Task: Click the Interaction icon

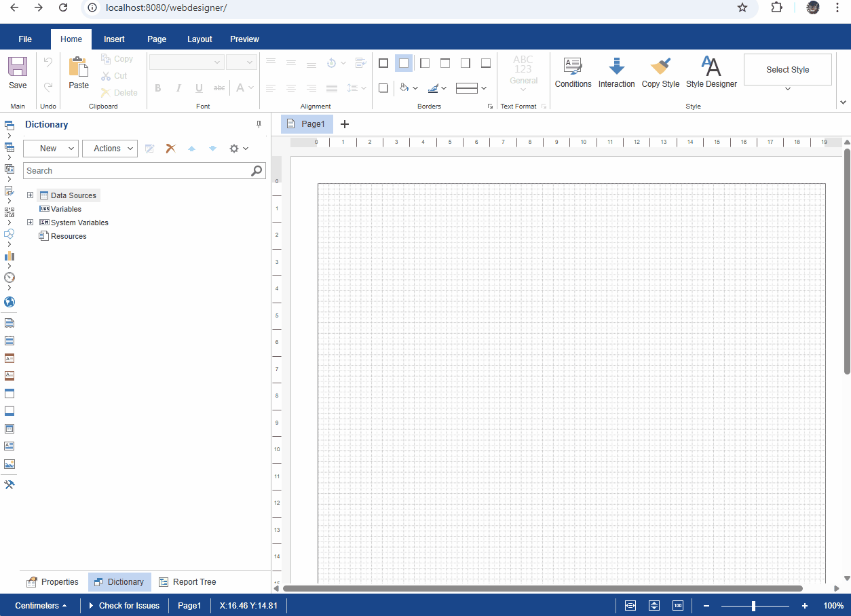Action: tap(616, 73)
